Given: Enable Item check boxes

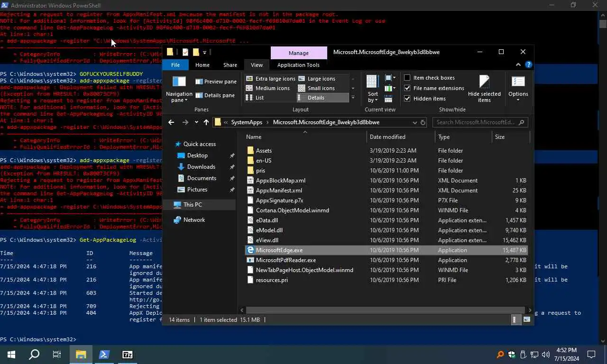Looking at the screenshot, I should [430, 78].
